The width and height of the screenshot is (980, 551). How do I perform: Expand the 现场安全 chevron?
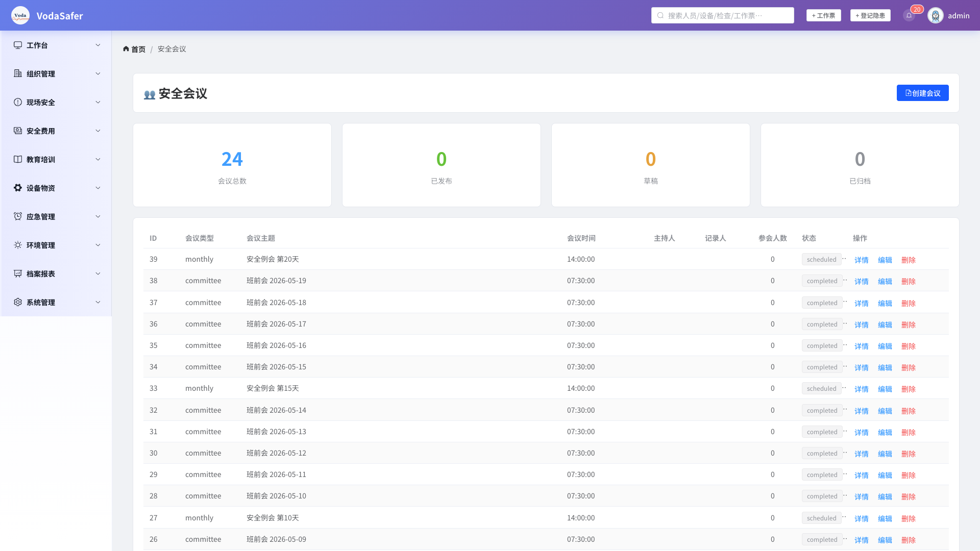point(98,102)
